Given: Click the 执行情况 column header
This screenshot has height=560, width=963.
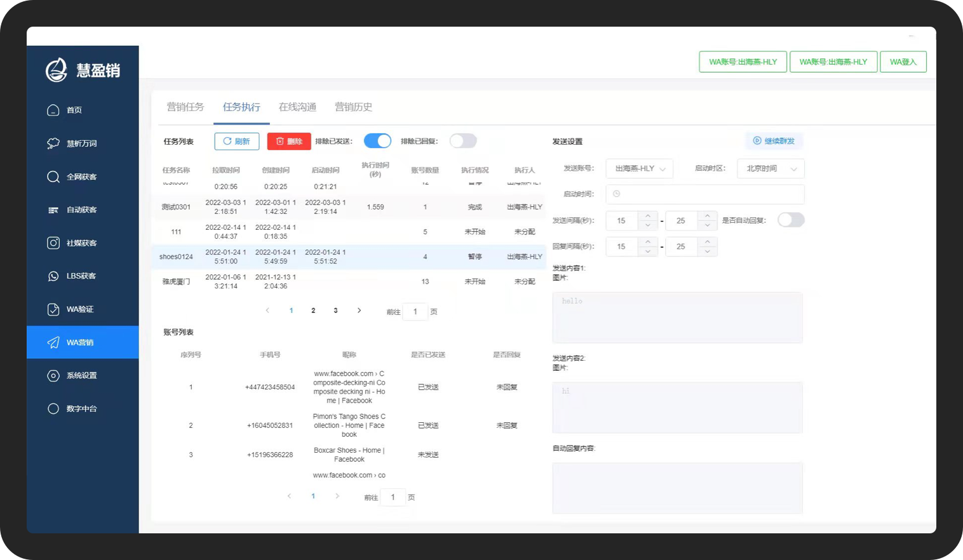Looking at the screenshot, I should point(475,170).
